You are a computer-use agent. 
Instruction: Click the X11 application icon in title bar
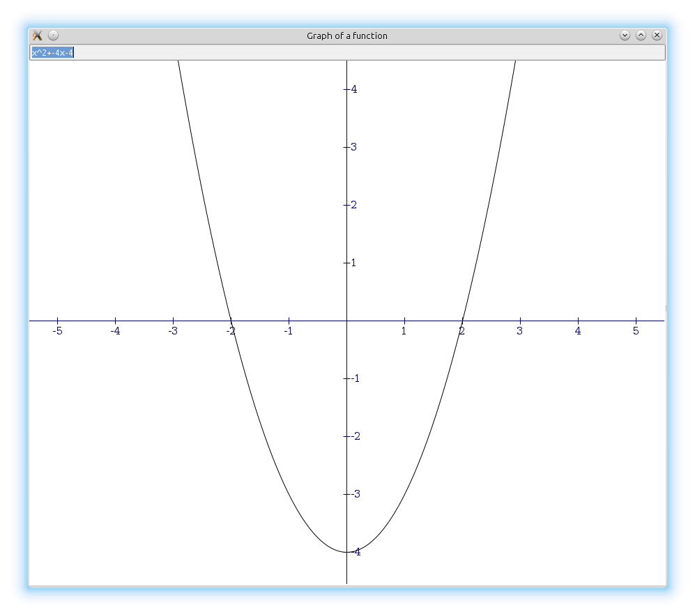38,36
